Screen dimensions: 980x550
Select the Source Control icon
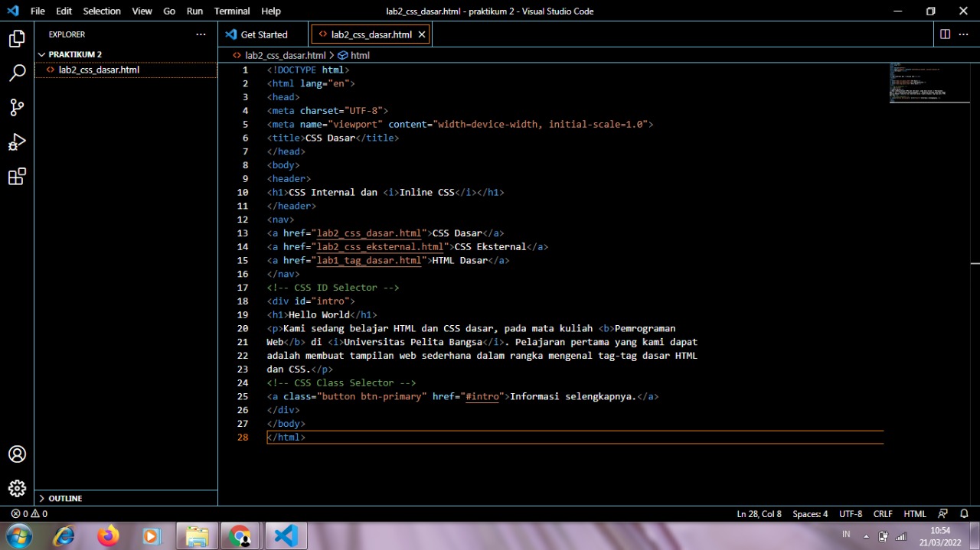click(17, 108)
